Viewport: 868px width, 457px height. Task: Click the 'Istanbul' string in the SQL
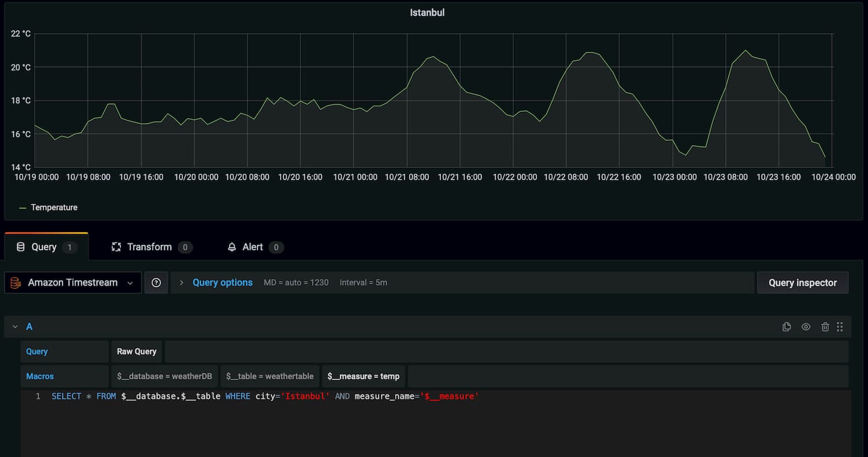coord(305,397)
